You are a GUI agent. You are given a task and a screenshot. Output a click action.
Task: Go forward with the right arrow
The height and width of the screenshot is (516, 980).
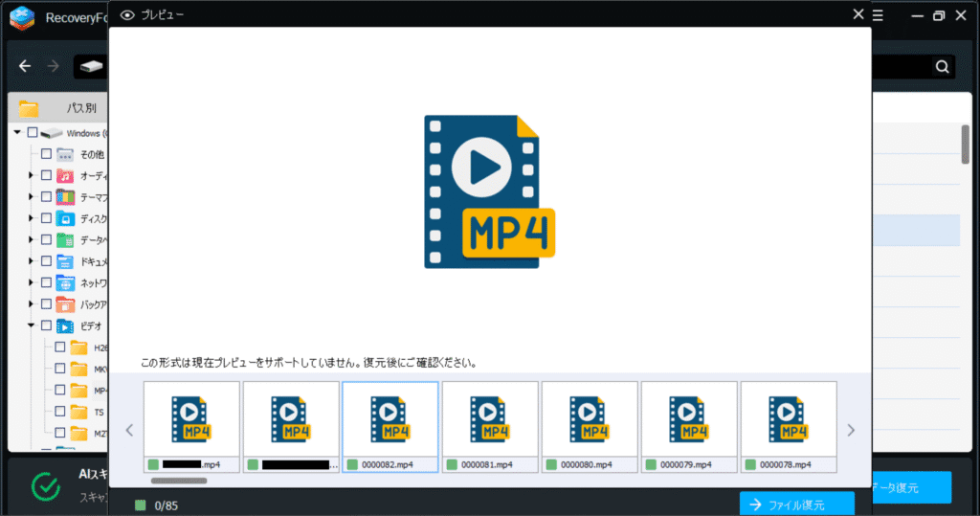coord(54,66)
